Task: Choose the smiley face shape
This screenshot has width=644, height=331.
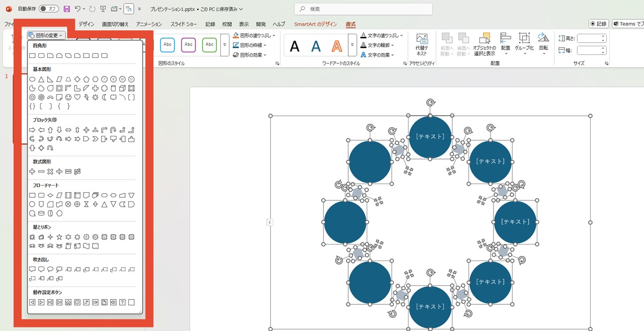Action: [68, 97]
